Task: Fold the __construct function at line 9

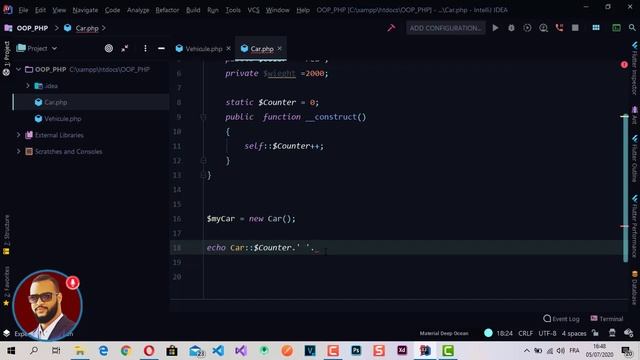Action: click(203, 117)
